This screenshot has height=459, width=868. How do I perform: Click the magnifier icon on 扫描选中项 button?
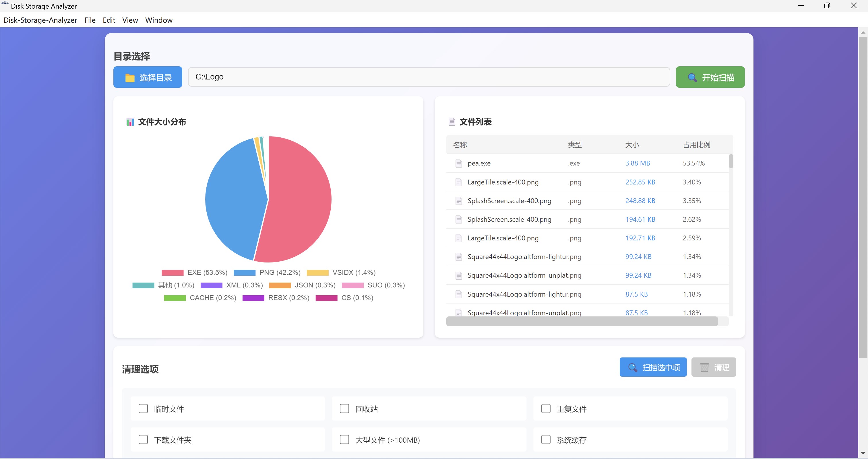click(632, 367)
